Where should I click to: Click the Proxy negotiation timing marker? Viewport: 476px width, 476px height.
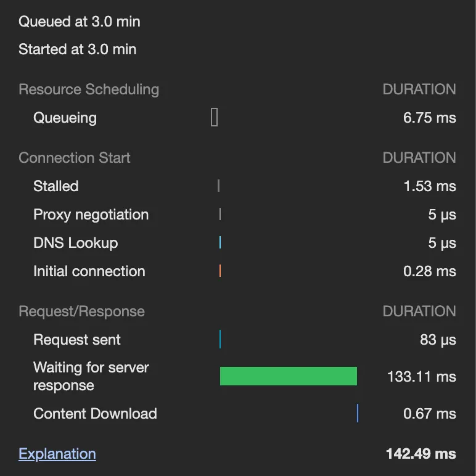pos(220,214)
